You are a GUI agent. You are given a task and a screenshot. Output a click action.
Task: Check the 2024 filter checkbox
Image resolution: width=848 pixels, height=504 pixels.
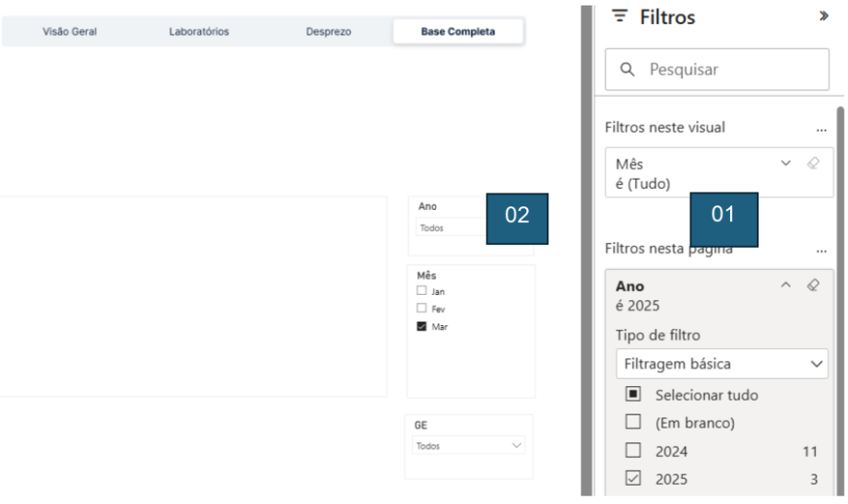pyautogui.click(x=633, y=451)
